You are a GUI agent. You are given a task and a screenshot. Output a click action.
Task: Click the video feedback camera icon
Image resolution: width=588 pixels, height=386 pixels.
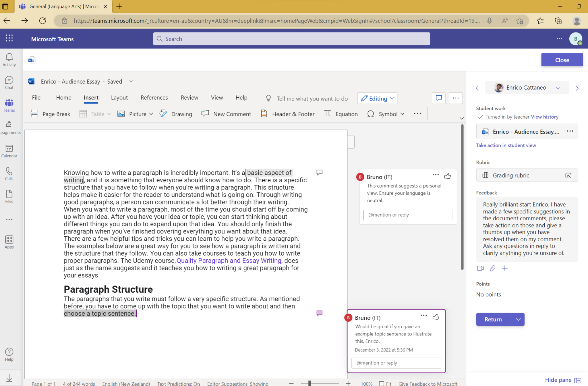pos(480,268)
